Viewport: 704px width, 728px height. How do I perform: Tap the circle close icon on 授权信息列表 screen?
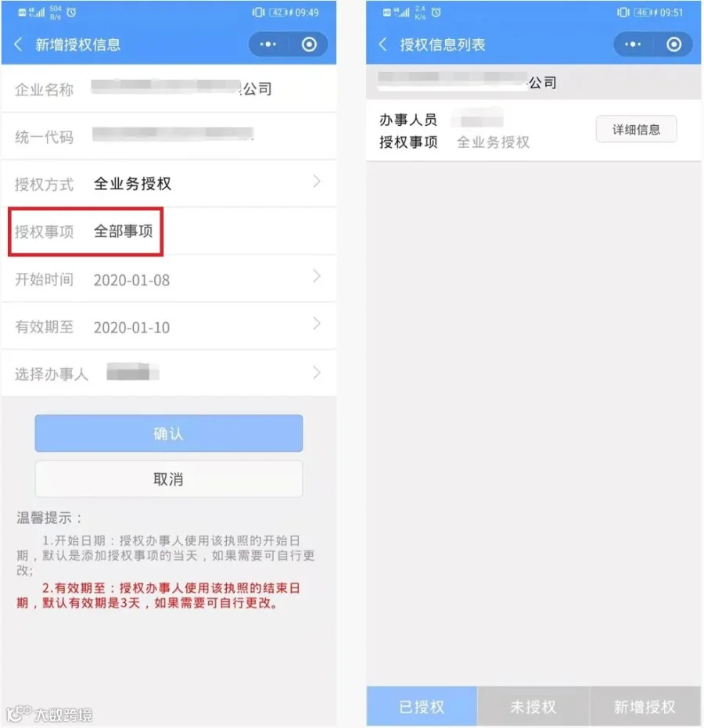(x=673, y=45)
